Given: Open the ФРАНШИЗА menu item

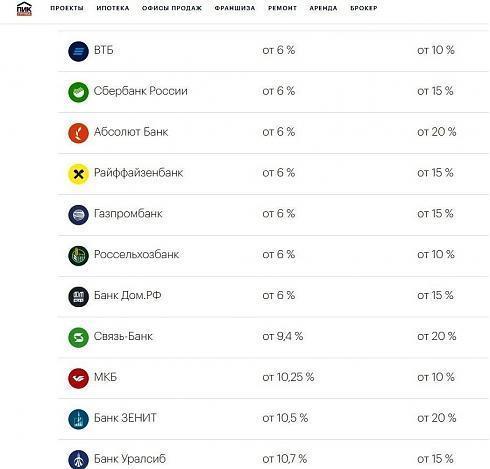Looking at the screenshot, I should pyautogui.click(x=235, y=8).
